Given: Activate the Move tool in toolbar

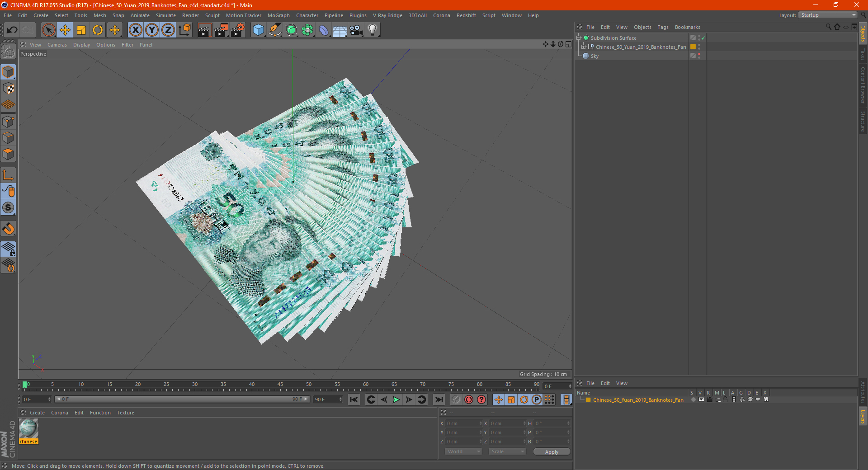Looking at the screenshot, I should tap(65, 30).
